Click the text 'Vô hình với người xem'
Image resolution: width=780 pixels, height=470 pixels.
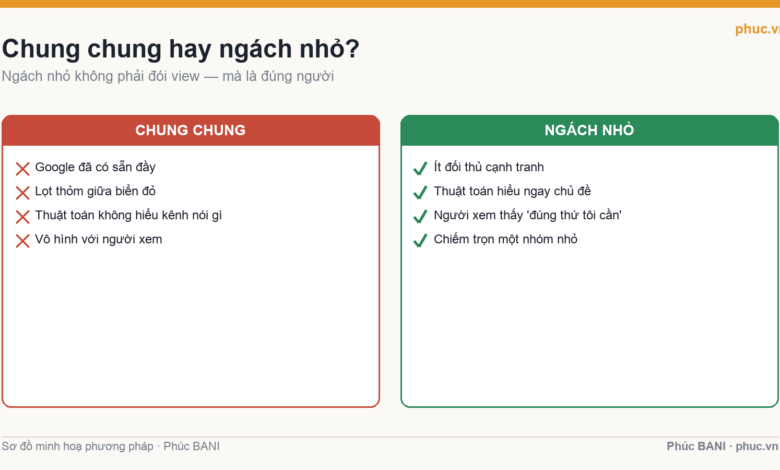[98, 239]
